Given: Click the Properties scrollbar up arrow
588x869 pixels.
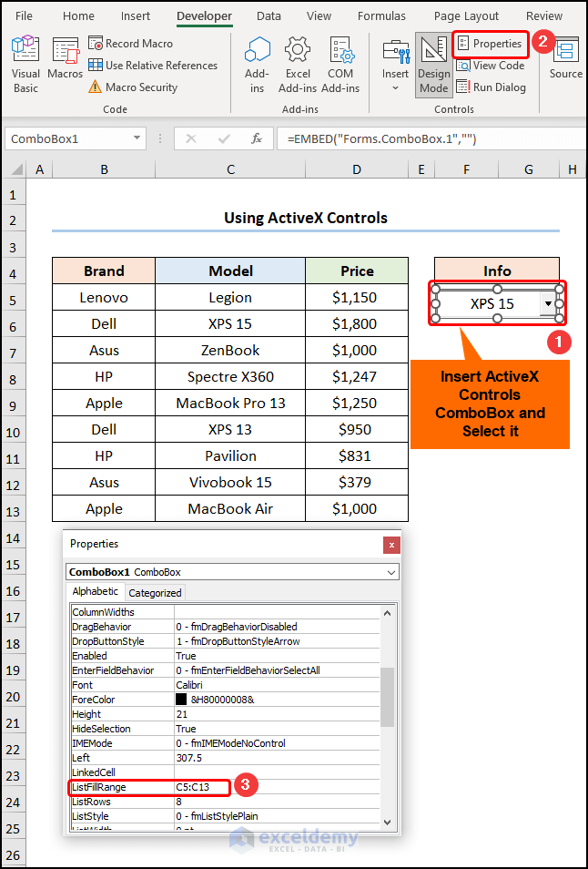Looking at the screenshot, I should tap(387, 613).
